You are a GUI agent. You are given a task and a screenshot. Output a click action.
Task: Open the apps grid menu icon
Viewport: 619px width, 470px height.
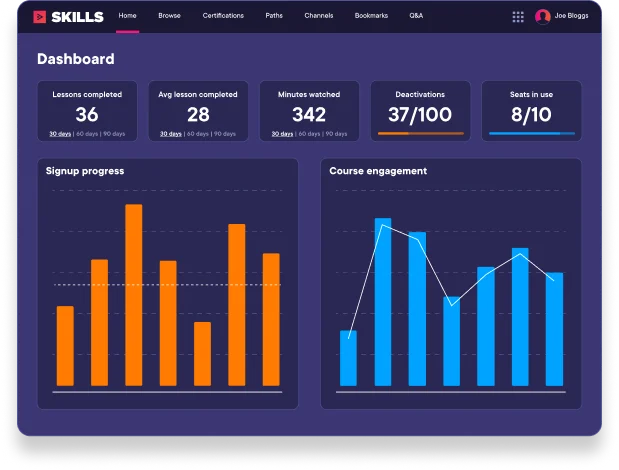(x=518, y=17)
